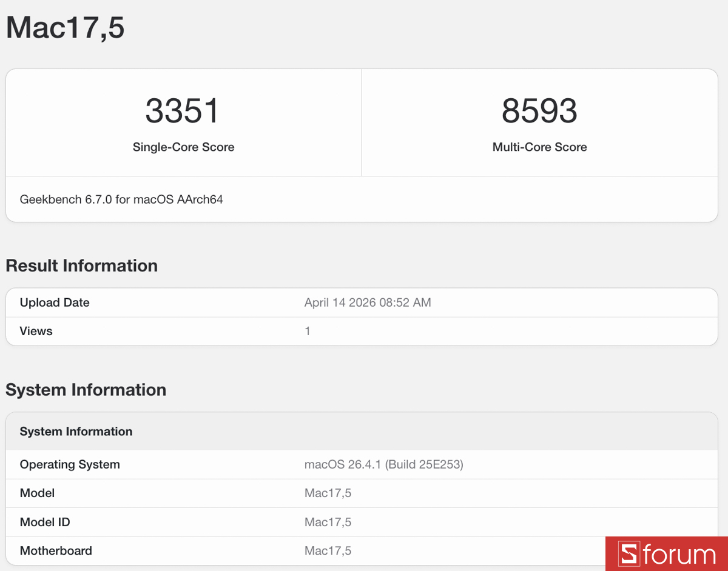Select the Multi-Core Score value 8593
728x571 pixels.
tap(539, 110)
